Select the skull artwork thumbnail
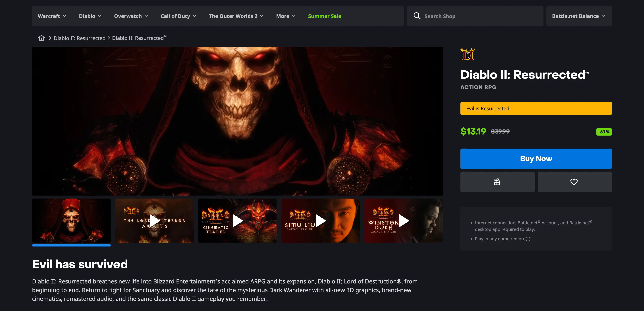Image resolution: width=644 pixels, height=311 pixels. pyautogui.click(x=71, y=221)
